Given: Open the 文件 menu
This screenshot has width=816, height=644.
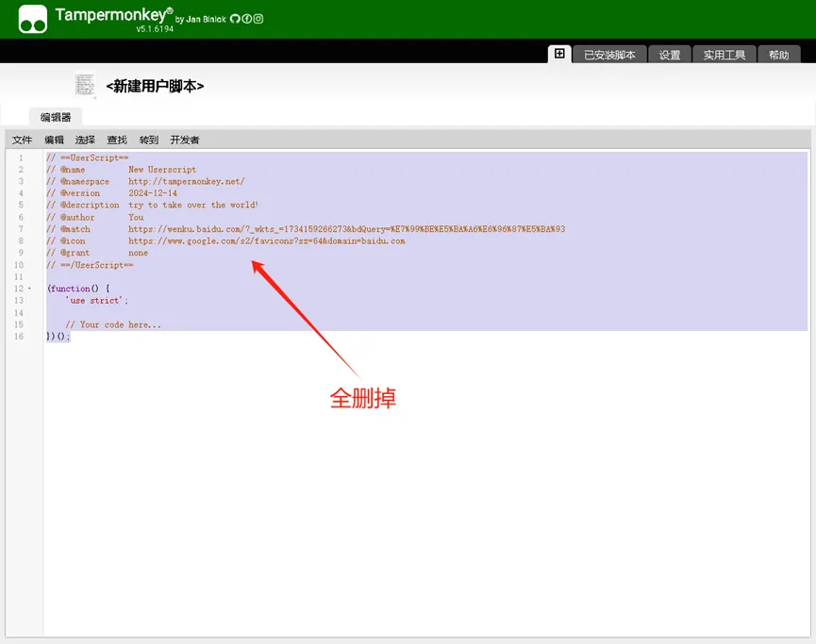Looking at the screenshot, I should click(x=23, y=140).
